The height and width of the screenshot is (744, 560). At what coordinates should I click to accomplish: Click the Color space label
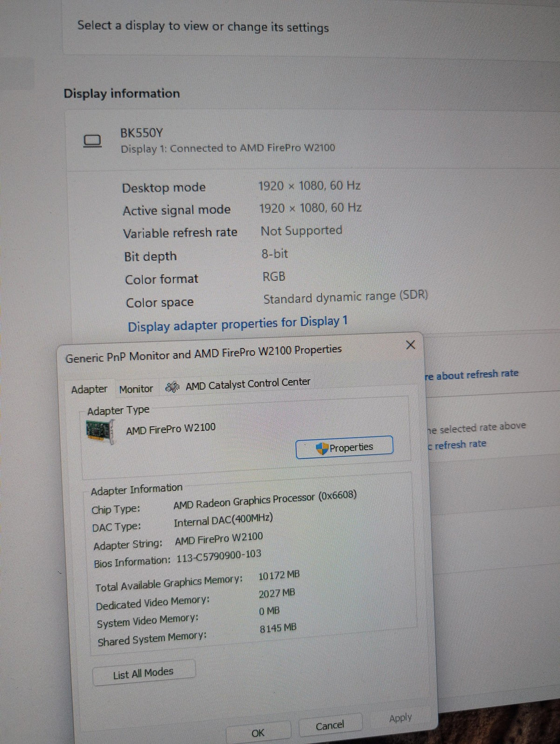pyautogui.click(x=160, y=303)
